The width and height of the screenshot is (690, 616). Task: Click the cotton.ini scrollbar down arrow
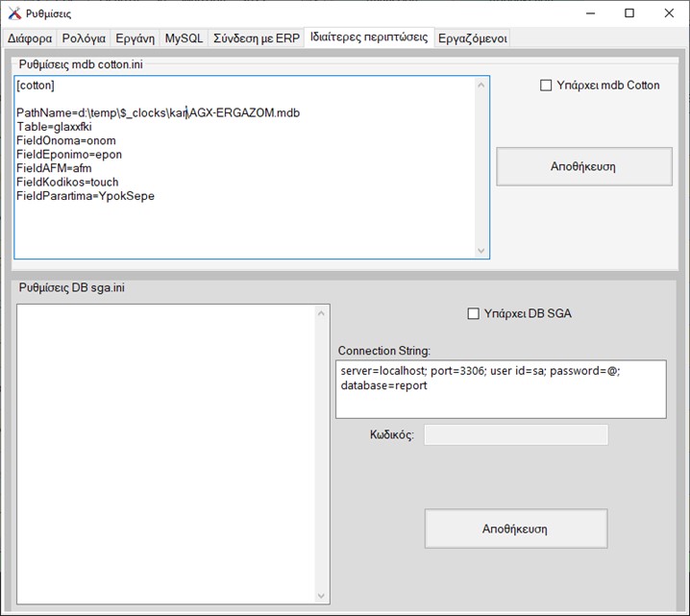click(x=481, y=250)
